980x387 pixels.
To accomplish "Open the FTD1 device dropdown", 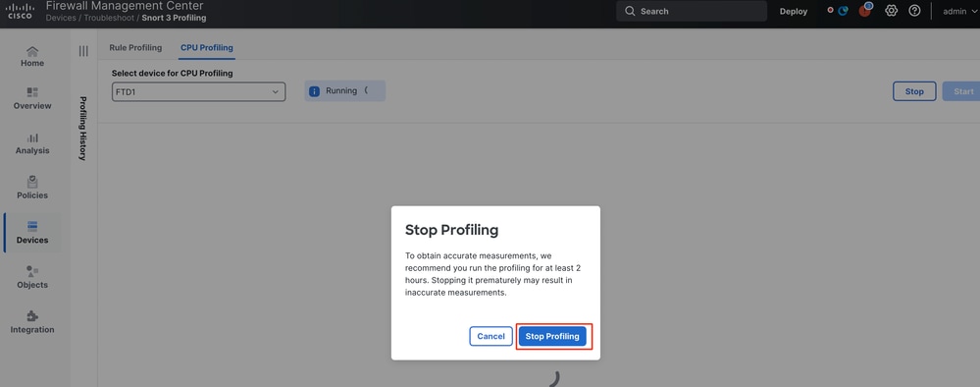I will [199, 91].
